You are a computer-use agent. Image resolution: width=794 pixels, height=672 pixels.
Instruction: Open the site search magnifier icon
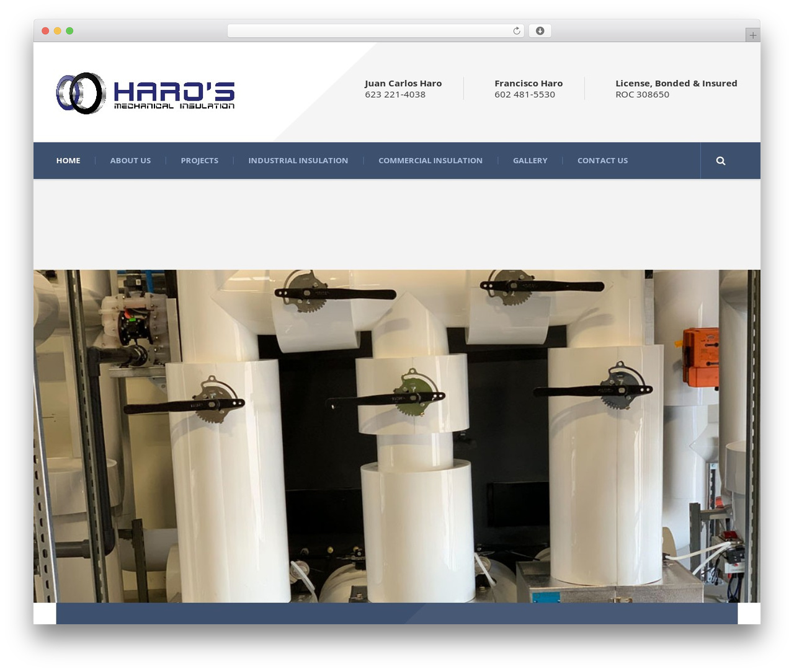pyautogui.click(x=720, y=161)
